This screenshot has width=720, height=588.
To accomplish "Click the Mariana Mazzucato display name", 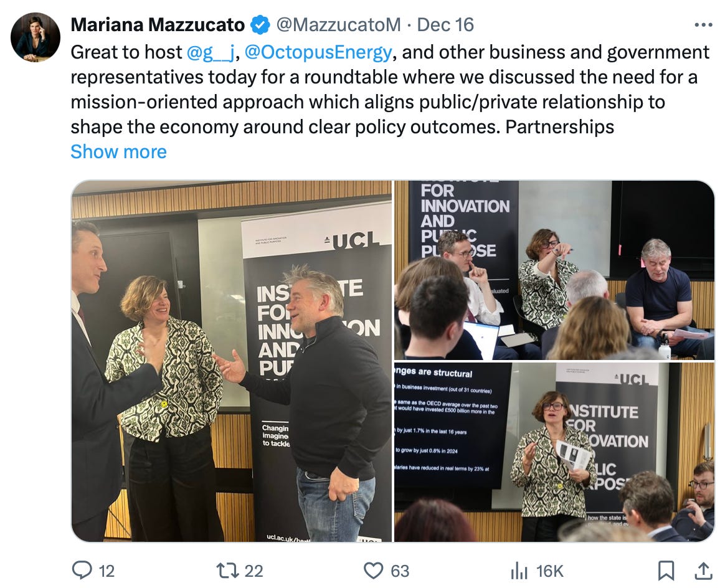I will coord(158,25).
